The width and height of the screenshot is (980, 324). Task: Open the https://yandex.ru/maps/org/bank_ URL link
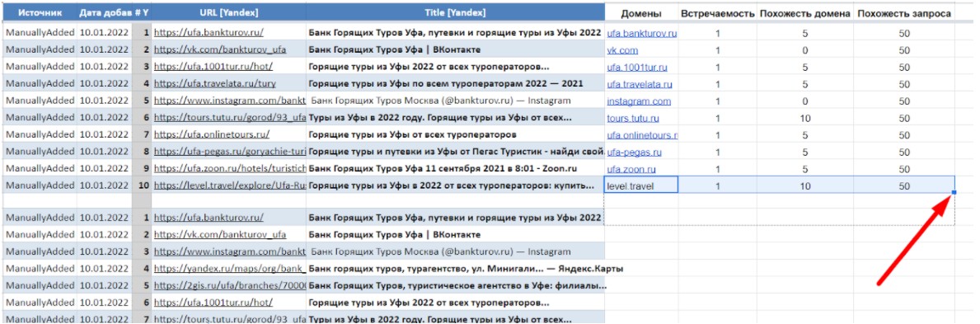point(229,269)
